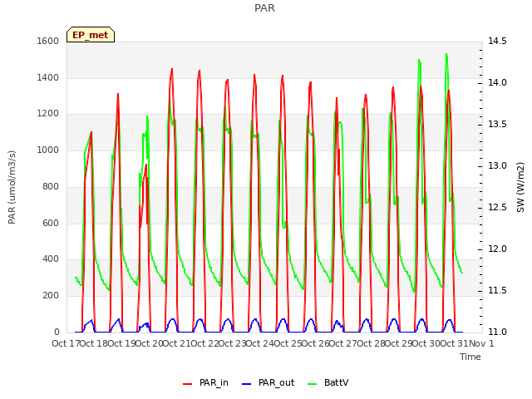The image size is (532, 399).
Task: Click the 1400 left axis tick label
Action: tap(48, 77)
